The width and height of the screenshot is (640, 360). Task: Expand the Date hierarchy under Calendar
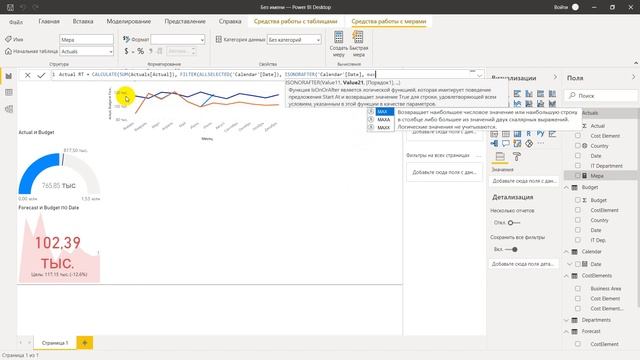570,264
